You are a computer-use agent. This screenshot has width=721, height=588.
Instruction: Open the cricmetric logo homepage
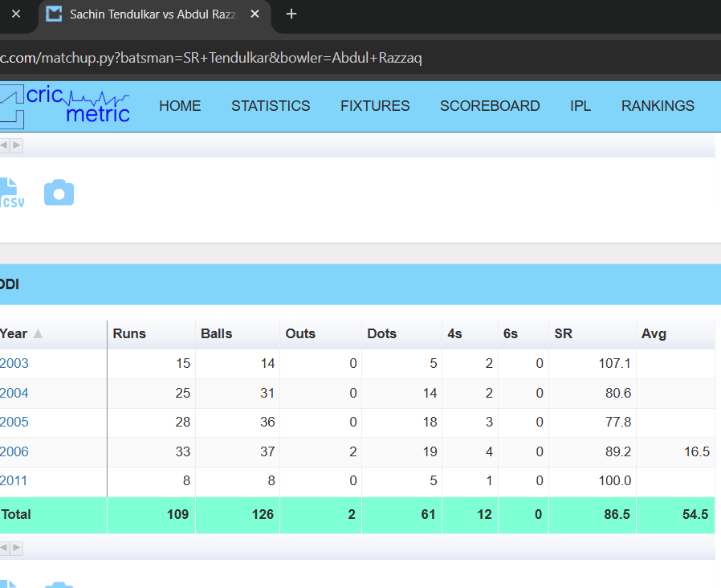[65, 106]
